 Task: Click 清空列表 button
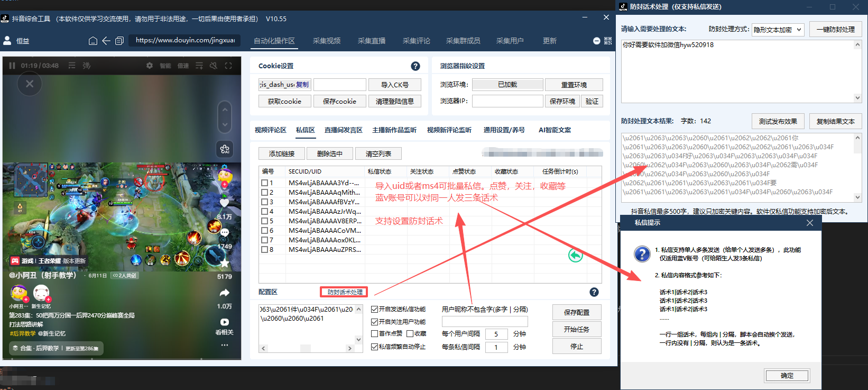click(x=378, y=153)
